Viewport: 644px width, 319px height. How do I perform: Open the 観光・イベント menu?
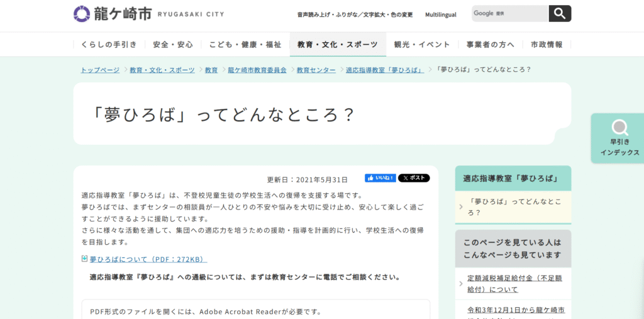[422, 45]
